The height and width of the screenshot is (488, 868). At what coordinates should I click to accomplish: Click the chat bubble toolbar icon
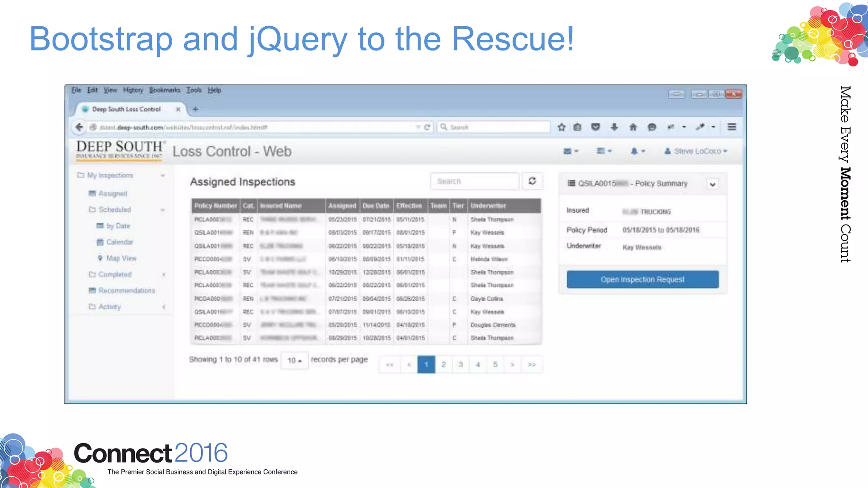(x=652, y=127)
